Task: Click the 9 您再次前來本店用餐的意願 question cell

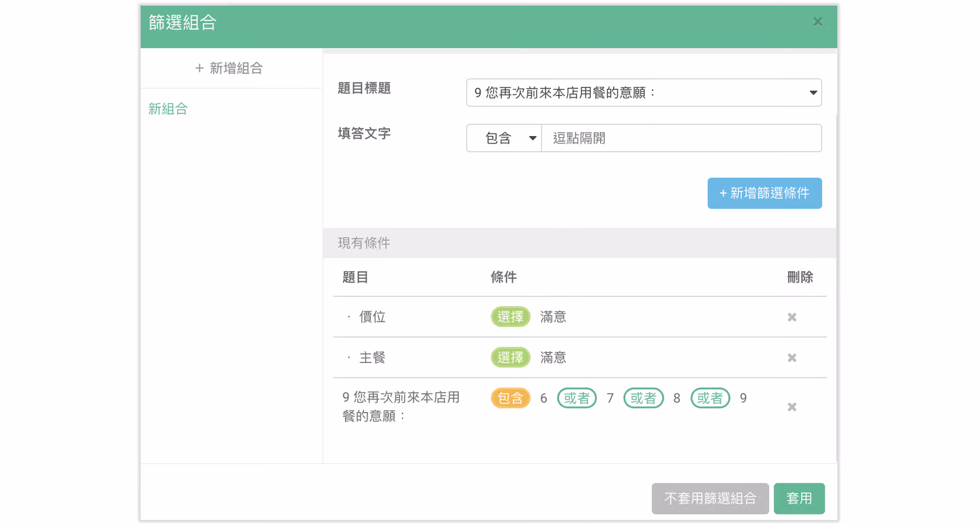Action: pos(401,407)
